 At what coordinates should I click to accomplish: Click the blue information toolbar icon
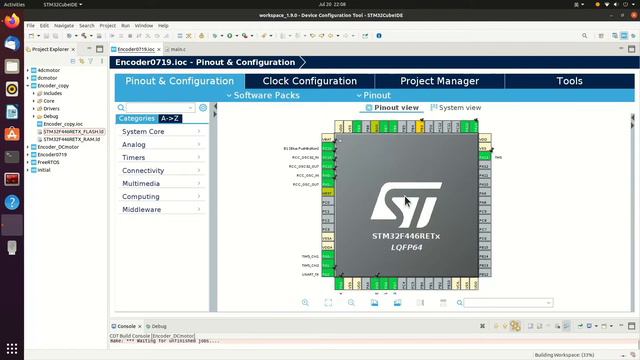(379, 36)
